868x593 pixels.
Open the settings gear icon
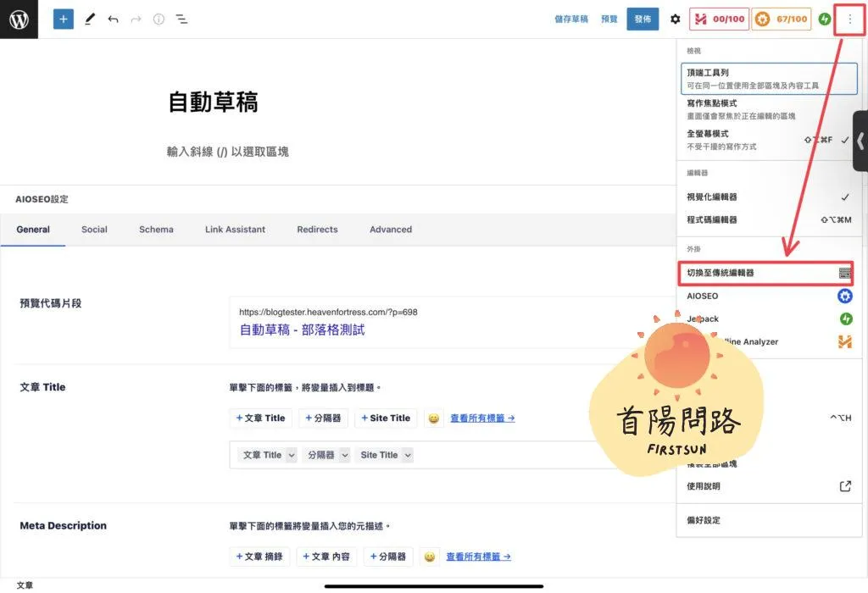point(675,19)
